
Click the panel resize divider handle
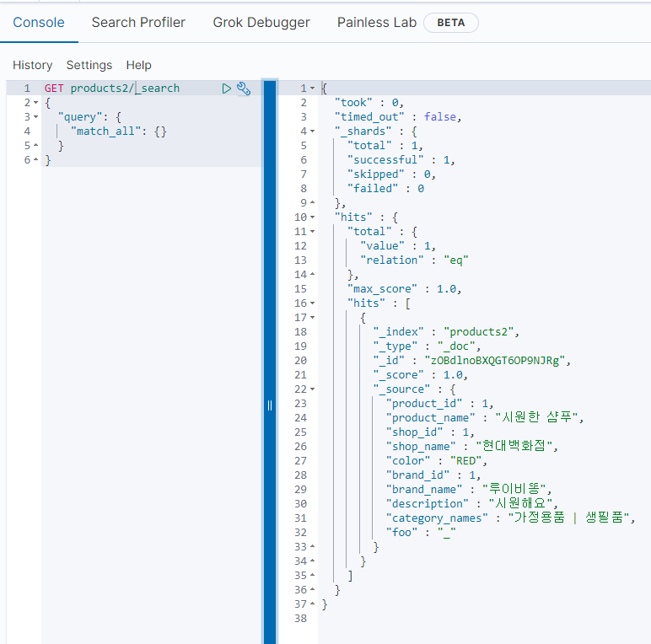coord(270,405)
